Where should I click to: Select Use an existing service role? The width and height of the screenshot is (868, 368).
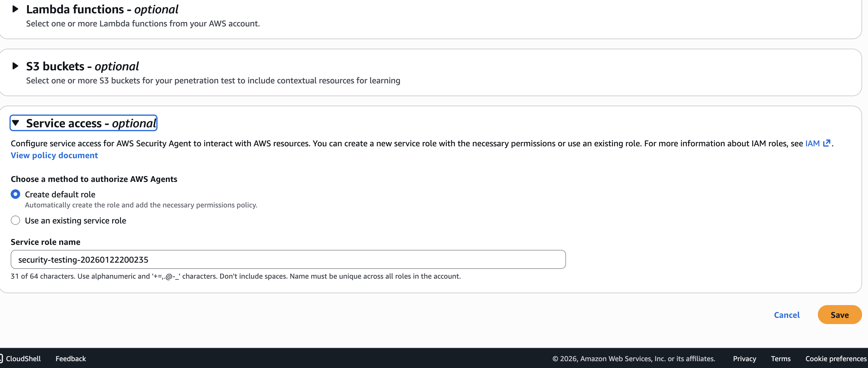[x=15, y=221]
